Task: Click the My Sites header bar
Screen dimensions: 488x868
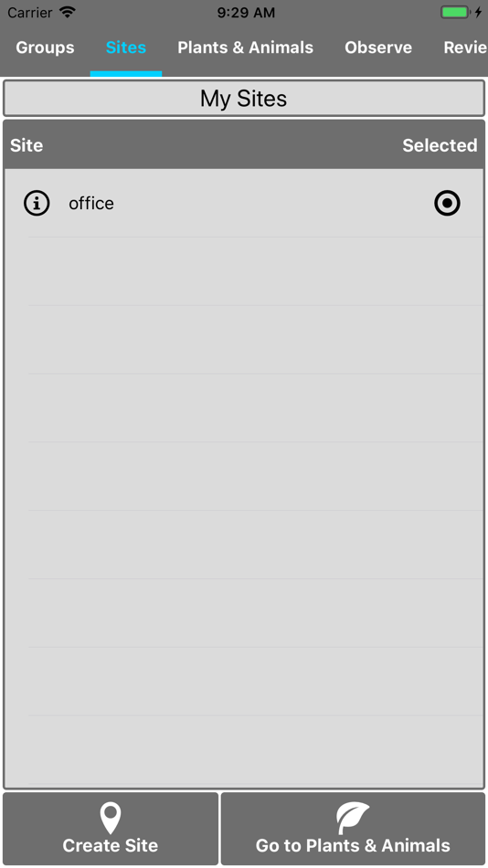Action: tap(244, 99)
